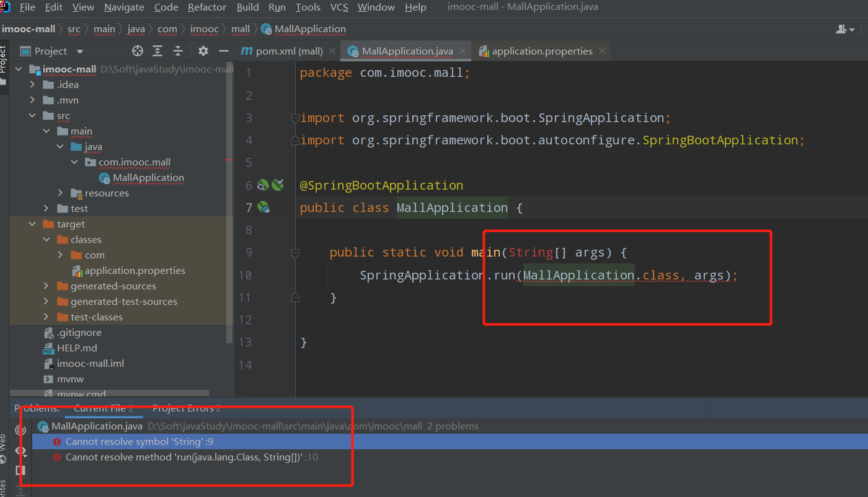Expand the resources folder
Viewport: 868px width, 497px height.
coord(60,193)
